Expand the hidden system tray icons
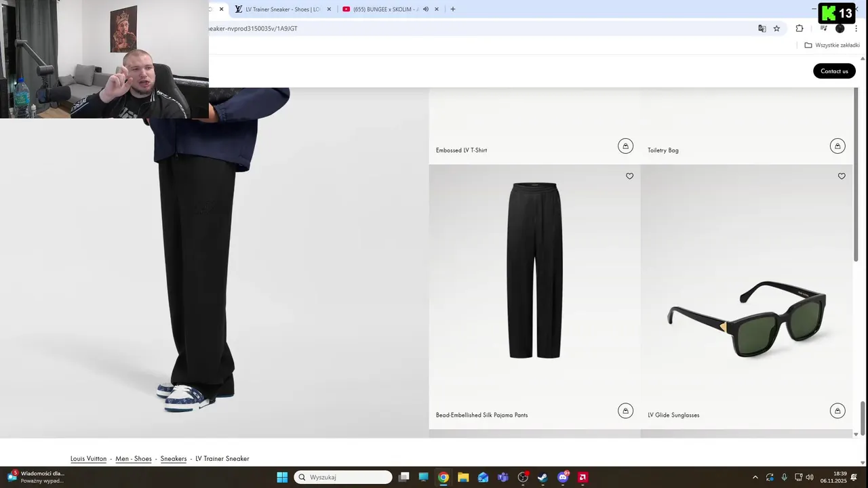Viewport: 868px width, 488px height. coord(755,477)
